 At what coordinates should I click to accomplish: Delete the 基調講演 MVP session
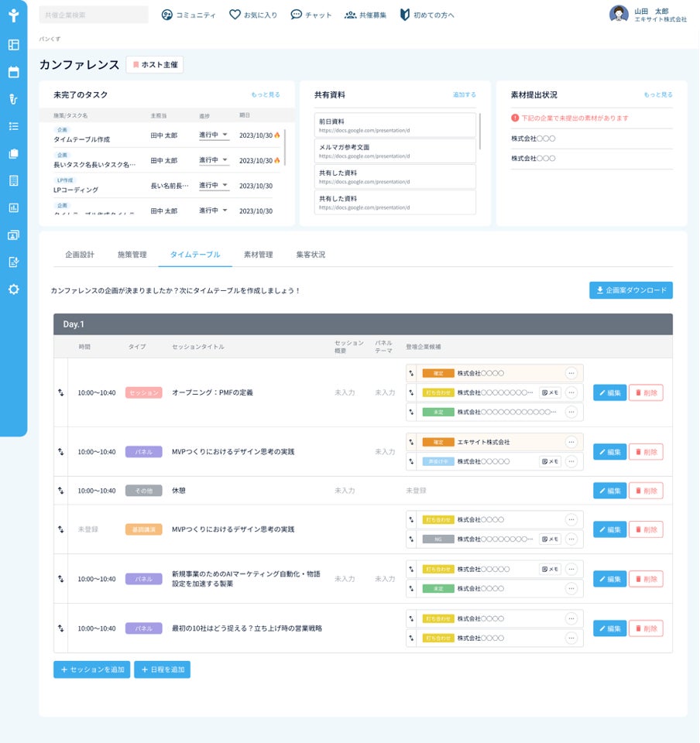coord(646,529)
